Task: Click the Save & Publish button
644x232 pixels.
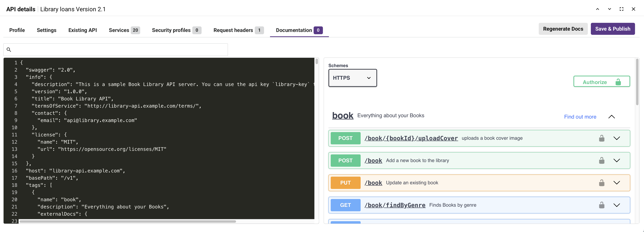Action: point(613,29)
